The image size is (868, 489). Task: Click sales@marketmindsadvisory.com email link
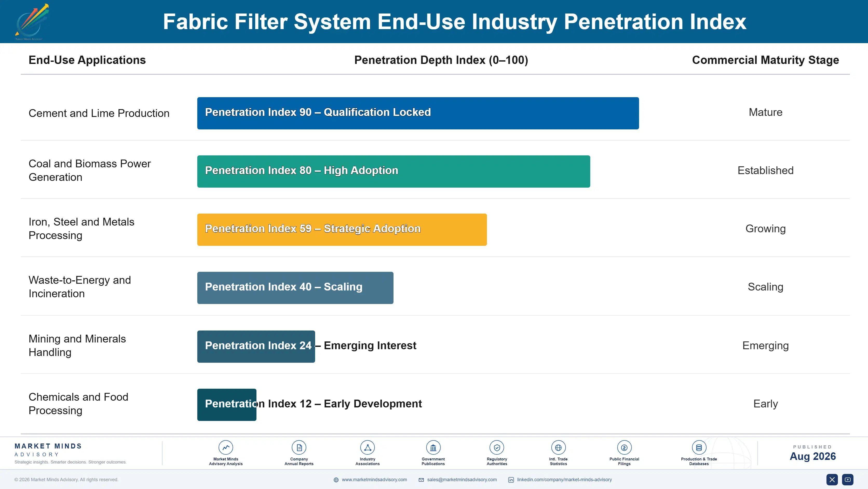[462, 480]
